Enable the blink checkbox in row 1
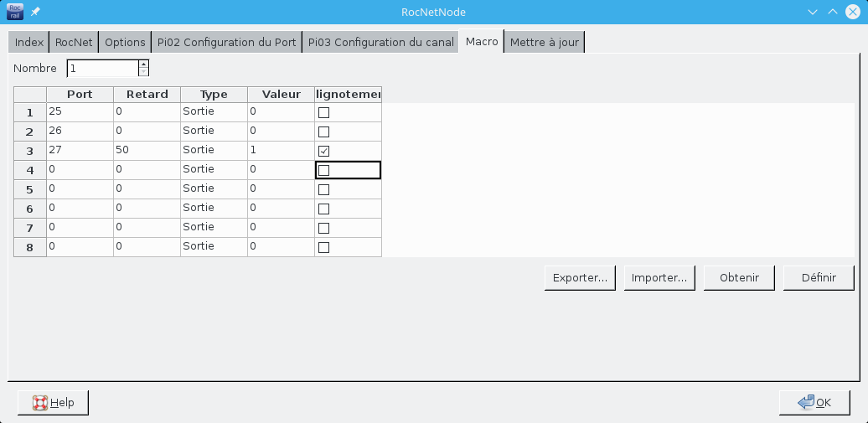 coord(324,112)
